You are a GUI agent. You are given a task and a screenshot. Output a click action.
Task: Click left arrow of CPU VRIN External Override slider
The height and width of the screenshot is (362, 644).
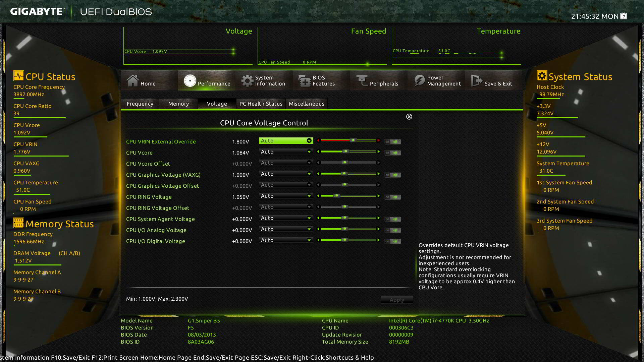318,140
